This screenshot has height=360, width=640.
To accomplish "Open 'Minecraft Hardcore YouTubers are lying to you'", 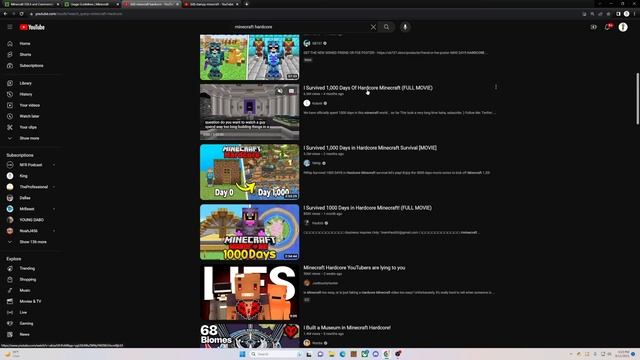I will click(x=354, y=268).
